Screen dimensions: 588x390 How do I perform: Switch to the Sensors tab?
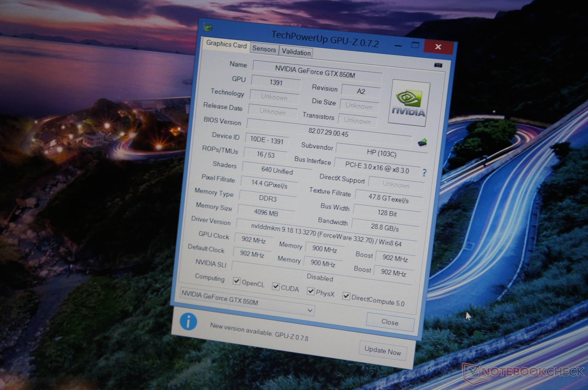[x=264, y=49]
